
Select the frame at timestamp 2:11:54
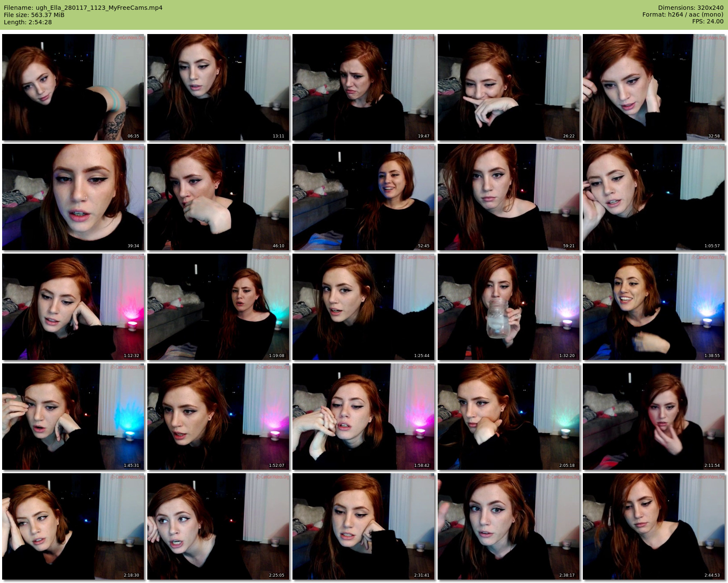654,417
